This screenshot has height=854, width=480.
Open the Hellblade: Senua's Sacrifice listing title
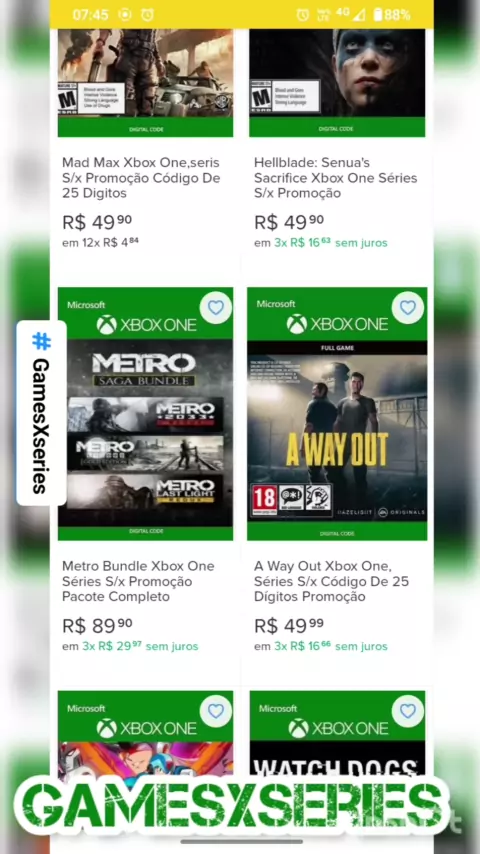[336, 178]
